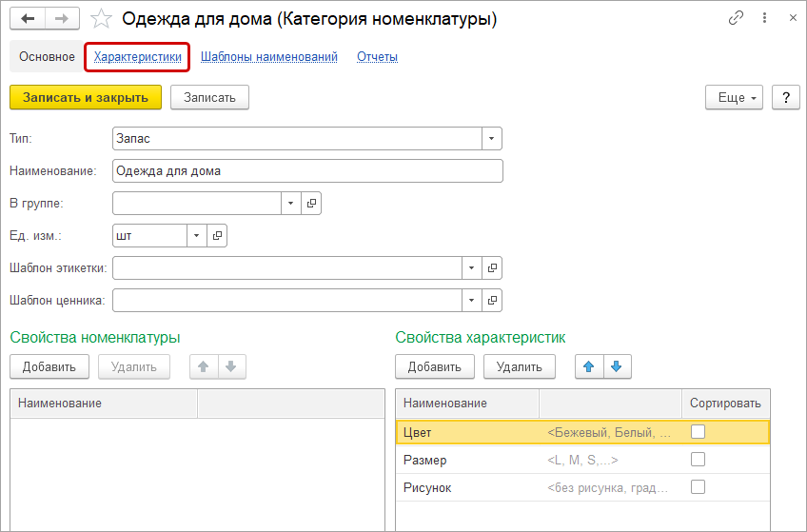Open the selected group via the 'В группе' open icon

311,204
